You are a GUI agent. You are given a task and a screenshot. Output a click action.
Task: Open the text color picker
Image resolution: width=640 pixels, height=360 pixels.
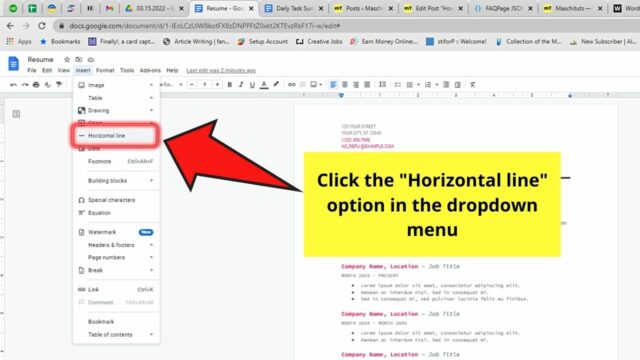point(264,84)
